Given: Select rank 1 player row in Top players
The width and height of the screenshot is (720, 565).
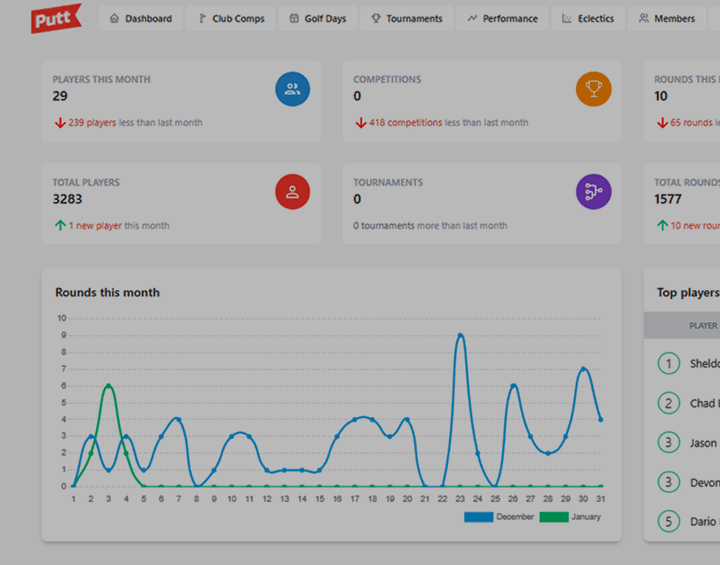Looking at the screenshot, I should 690,364.
